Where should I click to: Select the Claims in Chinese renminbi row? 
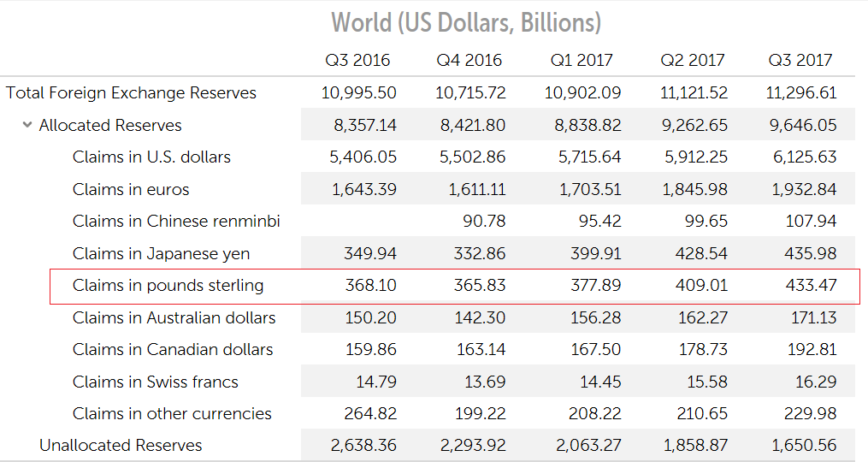[176, 222]
